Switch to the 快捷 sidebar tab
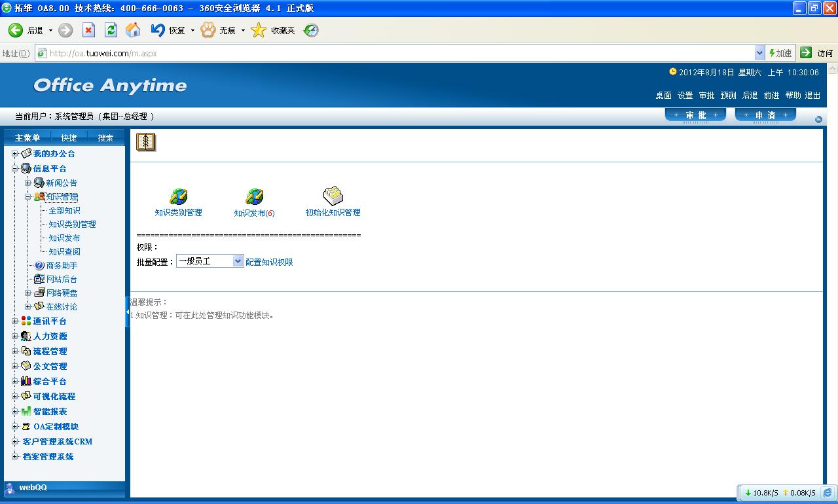The width and height of the screenshot is (838, 504). click(x=69, y=138)
